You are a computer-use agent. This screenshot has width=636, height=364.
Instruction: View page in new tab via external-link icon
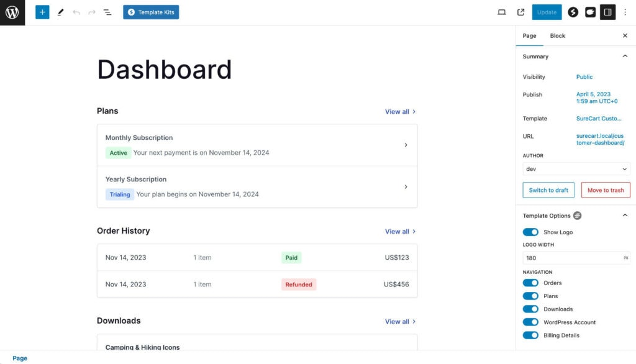click(x=520, y=12)
